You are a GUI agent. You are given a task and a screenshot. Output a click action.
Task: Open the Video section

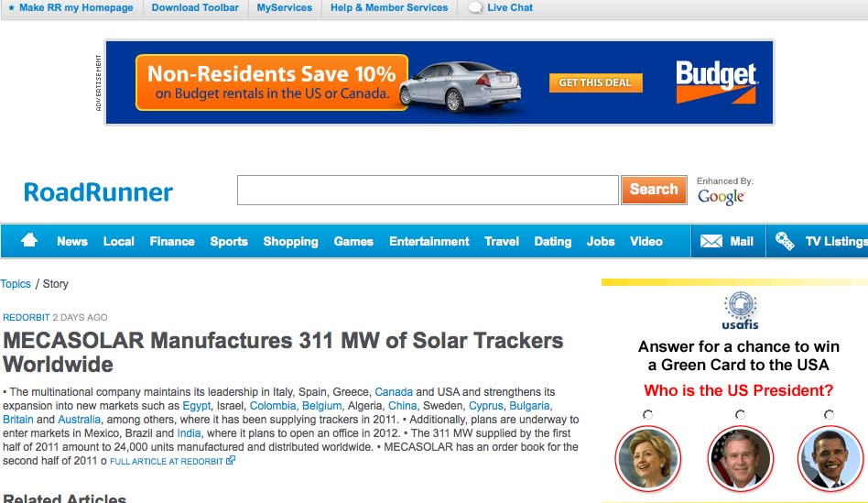tap(646, 242)
